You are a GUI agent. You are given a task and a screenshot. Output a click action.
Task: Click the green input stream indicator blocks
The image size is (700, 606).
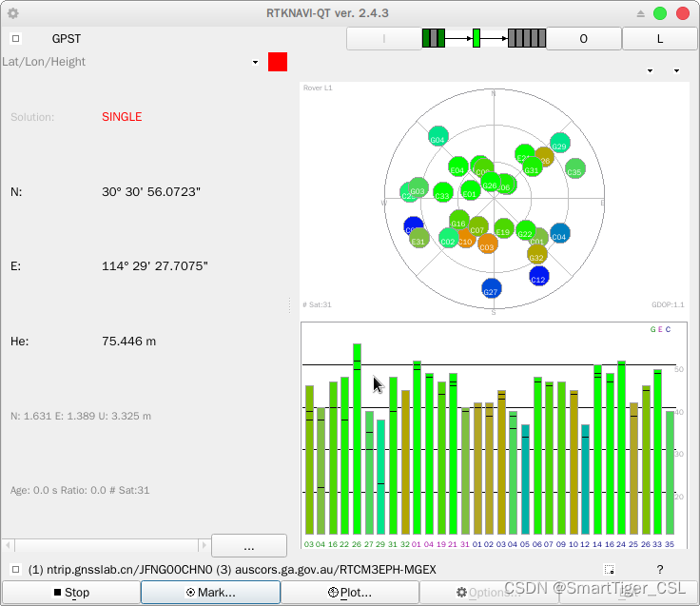tap(434, 38)
